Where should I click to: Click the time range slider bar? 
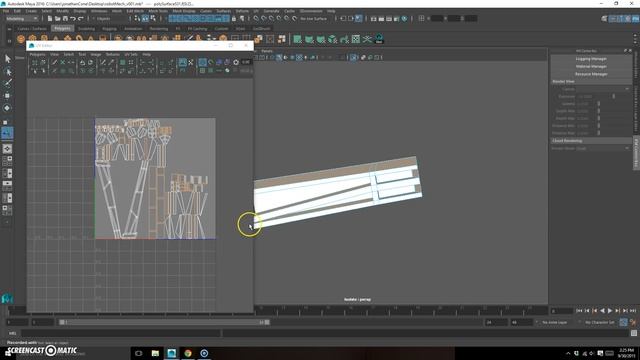coord(163,322)
